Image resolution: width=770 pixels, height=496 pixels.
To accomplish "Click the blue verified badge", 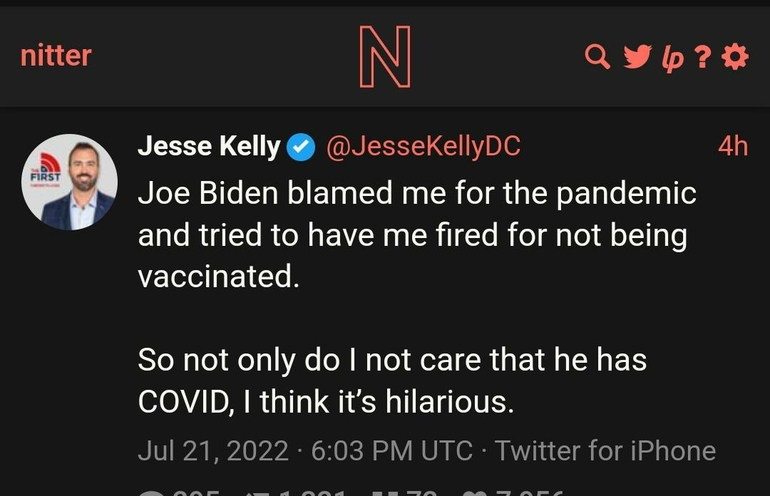I will (300, 147).
